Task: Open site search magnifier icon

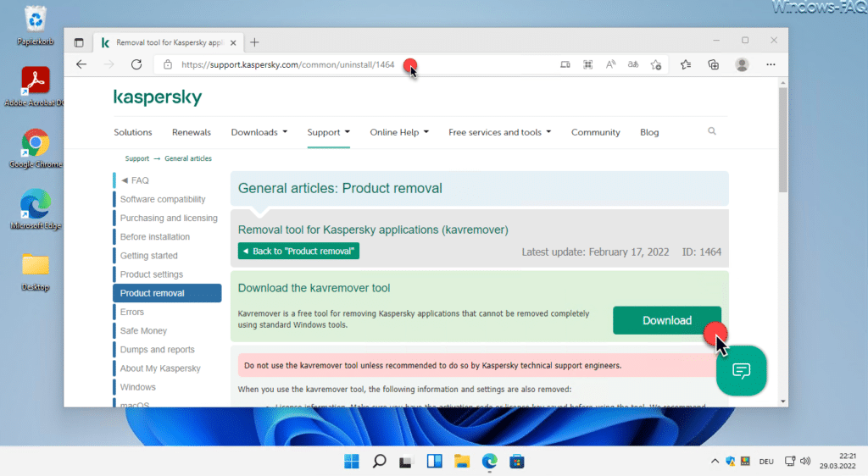Action: click(x=712, y=131)
